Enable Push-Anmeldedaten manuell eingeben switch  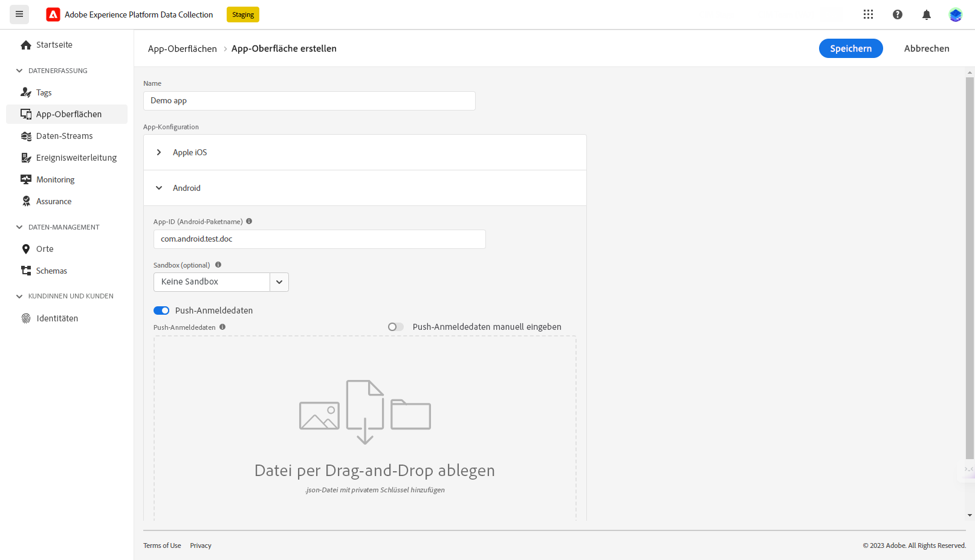(396, 327)
